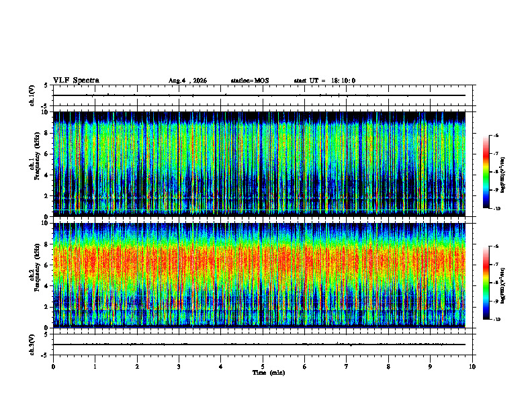Click the "VLF Spectra" plot title
The image size is (532, 411).
click(76, 81)
